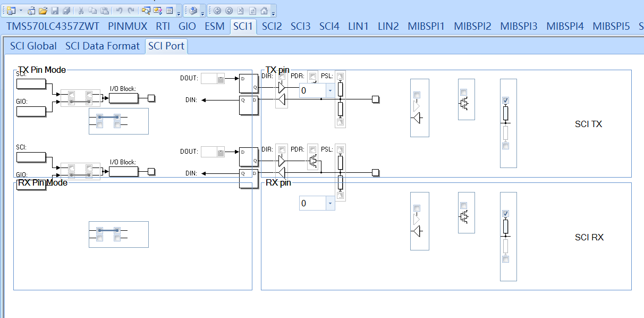644x318 pixels.
Task: Switch to the MIBSPI5 tab
Action: coord(611,26)
